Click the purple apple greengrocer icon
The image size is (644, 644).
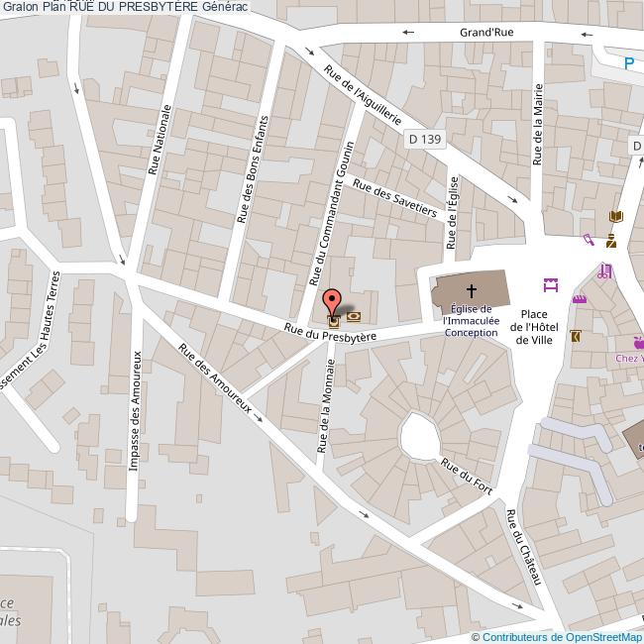[638, 341]
